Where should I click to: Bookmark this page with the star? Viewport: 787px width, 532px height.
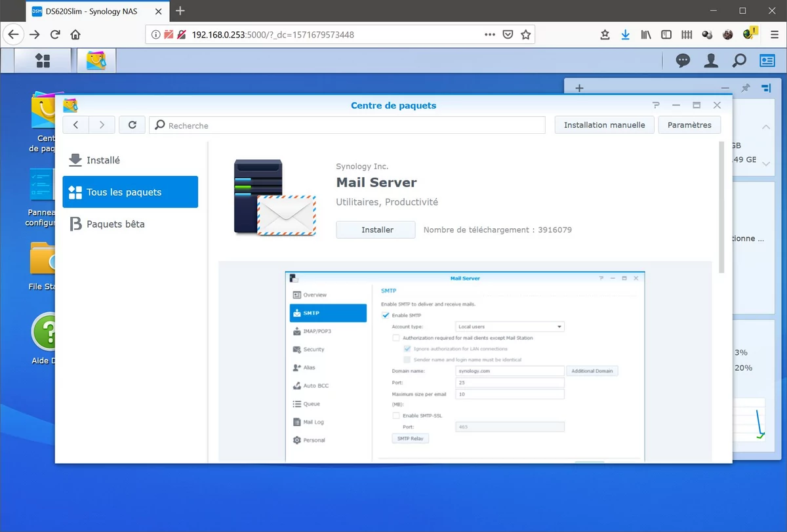point(525,35)
